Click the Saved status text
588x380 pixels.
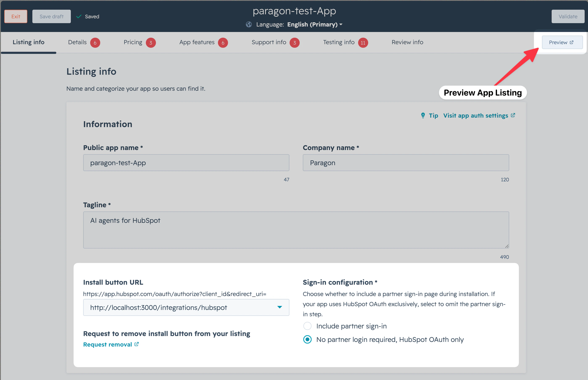tap(92, 17)
